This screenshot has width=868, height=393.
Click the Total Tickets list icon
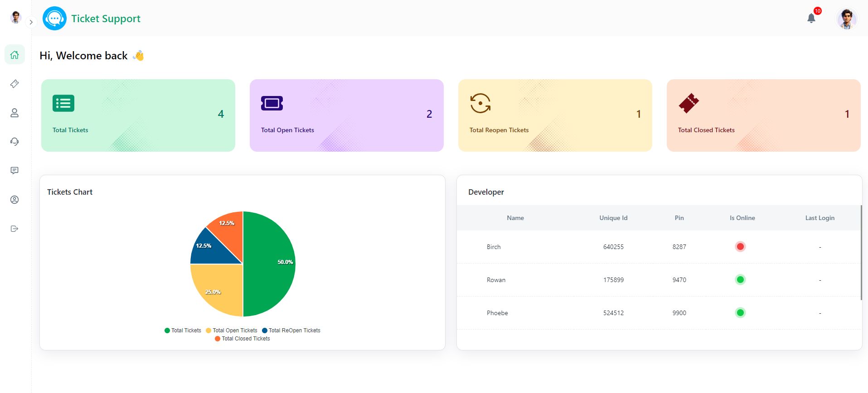coord(63,103)
